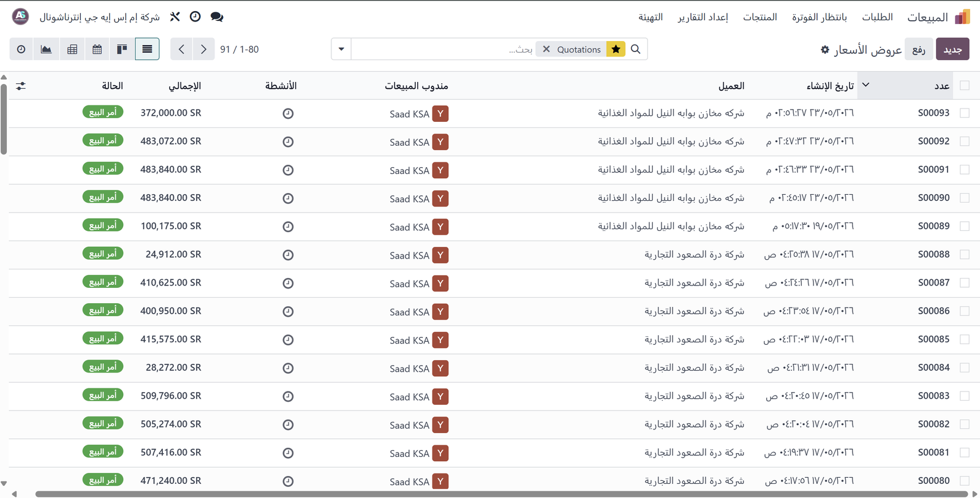Tick the checkbox for order S00092
Image resolution: width=980 pixels, height=498 pixels.
965,141
